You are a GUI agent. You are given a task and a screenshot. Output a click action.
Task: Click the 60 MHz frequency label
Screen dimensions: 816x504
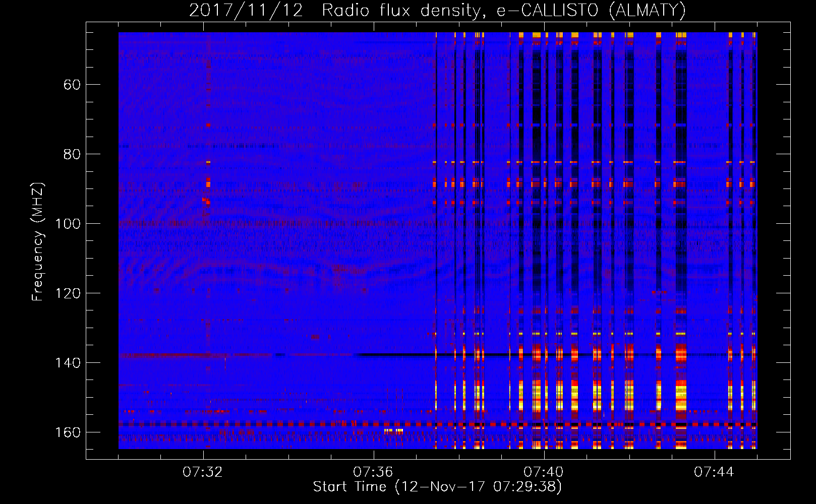pyautogui.click(x=72, y=85)
